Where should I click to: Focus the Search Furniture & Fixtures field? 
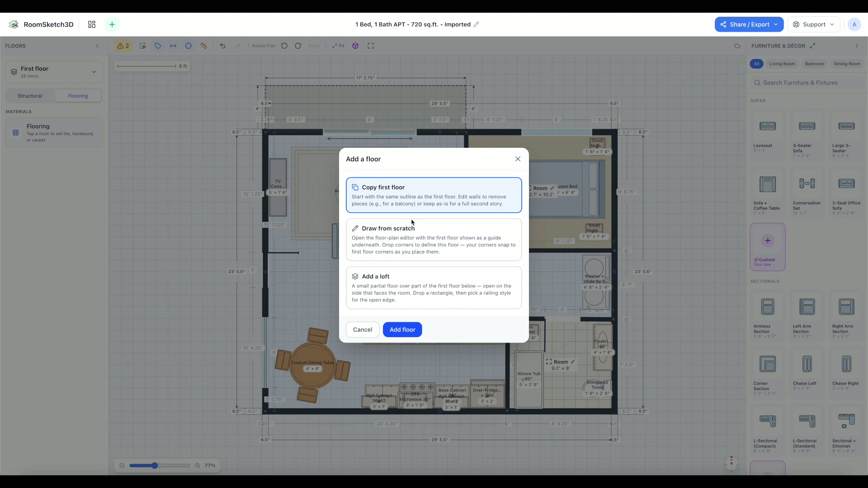807,83
